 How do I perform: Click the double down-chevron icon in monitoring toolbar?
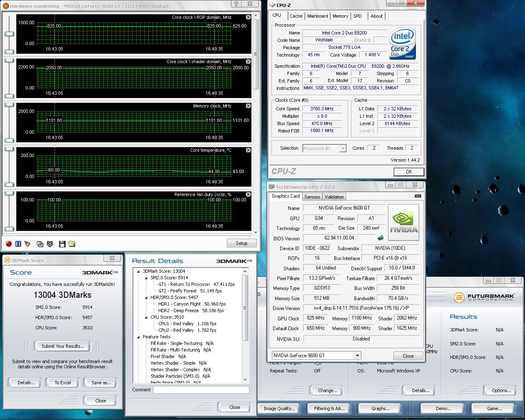click(50, 244)
